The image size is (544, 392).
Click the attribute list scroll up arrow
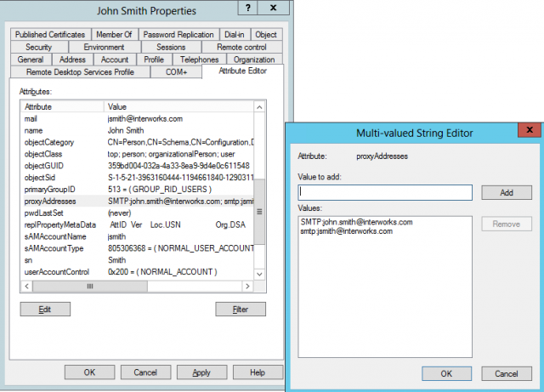click(x=260, y=107)
